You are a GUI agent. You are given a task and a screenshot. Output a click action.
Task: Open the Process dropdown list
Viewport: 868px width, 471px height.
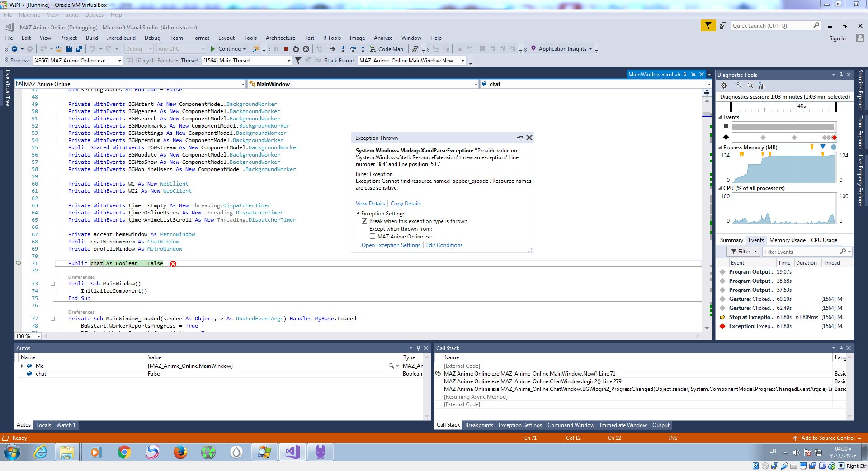(120, 61)
